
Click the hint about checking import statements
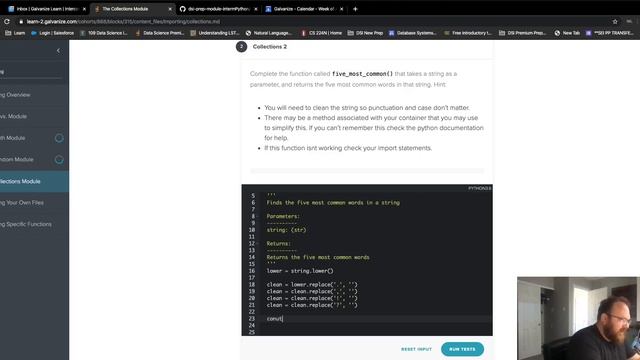click(348, 148)
